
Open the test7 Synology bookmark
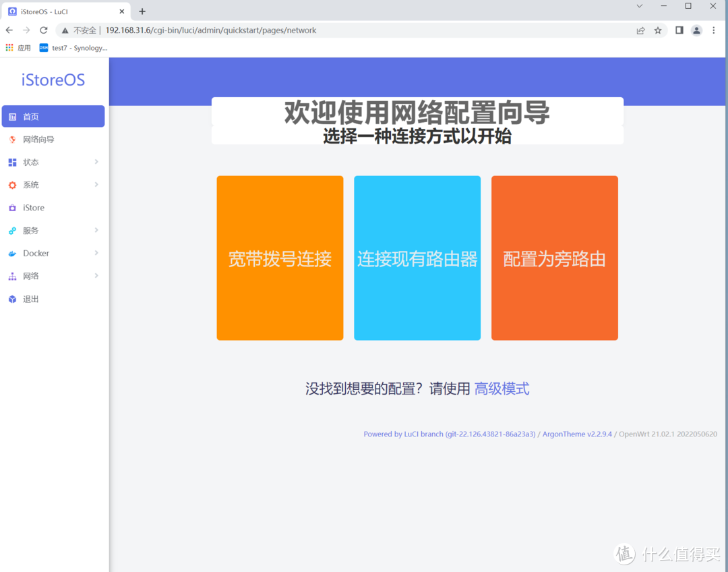(73, 48)
